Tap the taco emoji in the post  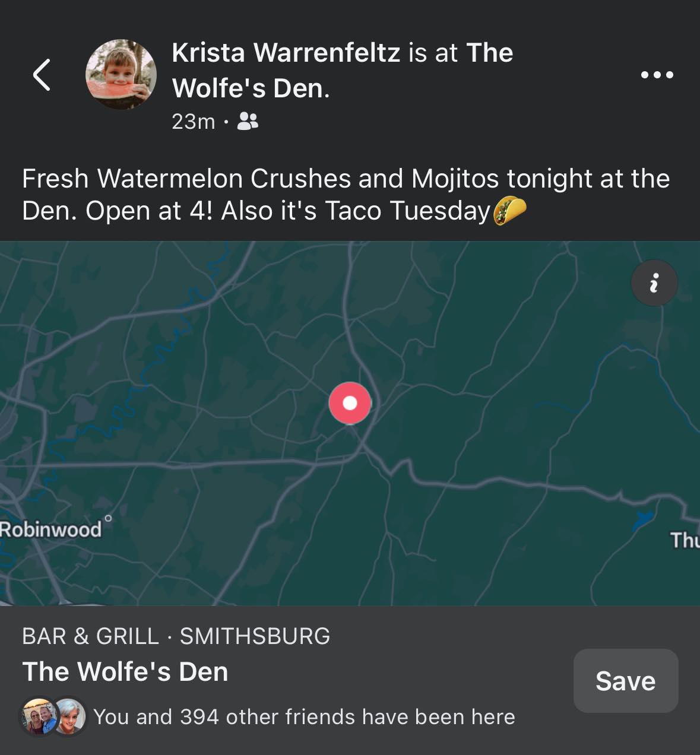coord(510,211)
